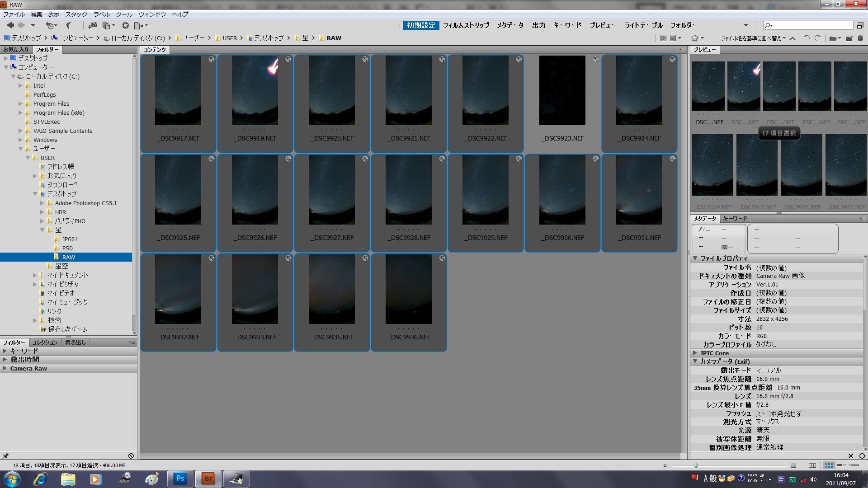This screenshot has height=488, width=868.
Task: Toggle lock thumbnail grid button
Action: pos(812,465)
